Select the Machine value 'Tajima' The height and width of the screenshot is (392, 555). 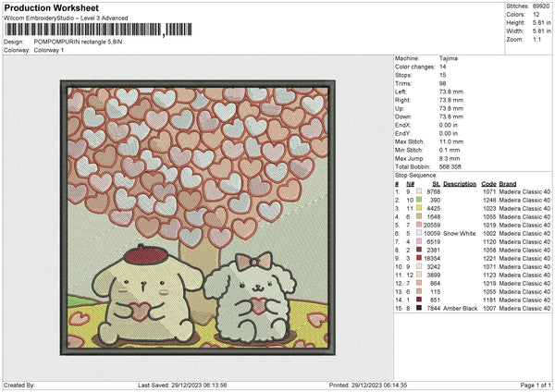448,58
